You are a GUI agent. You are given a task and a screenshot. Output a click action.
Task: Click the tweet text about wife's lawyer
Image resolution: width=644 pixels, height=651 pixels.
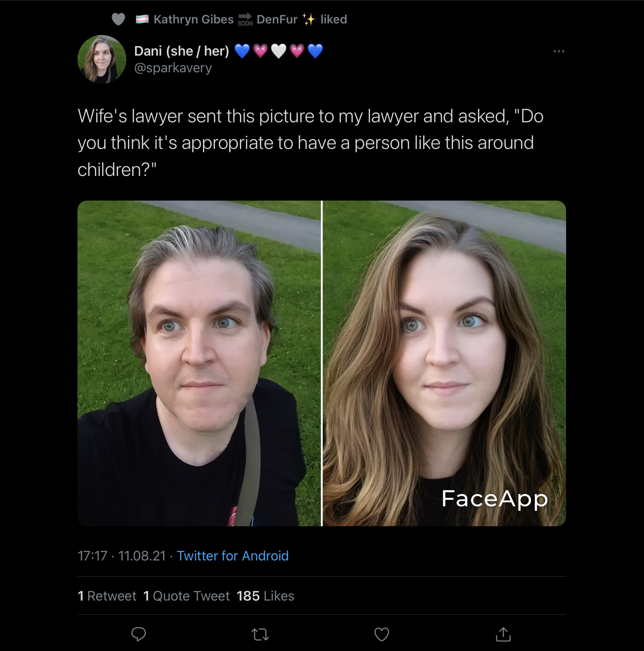[310, 143]
